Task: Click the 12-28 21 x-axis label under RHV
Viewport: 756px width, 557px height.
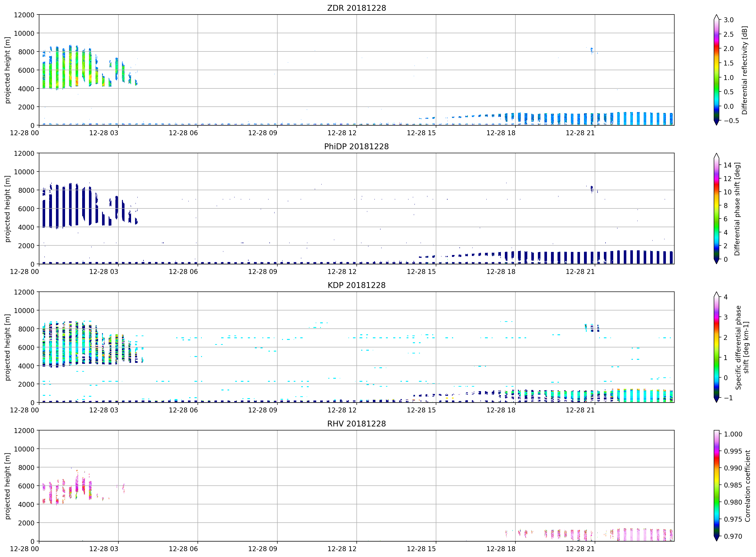Action: click(580, 549)
